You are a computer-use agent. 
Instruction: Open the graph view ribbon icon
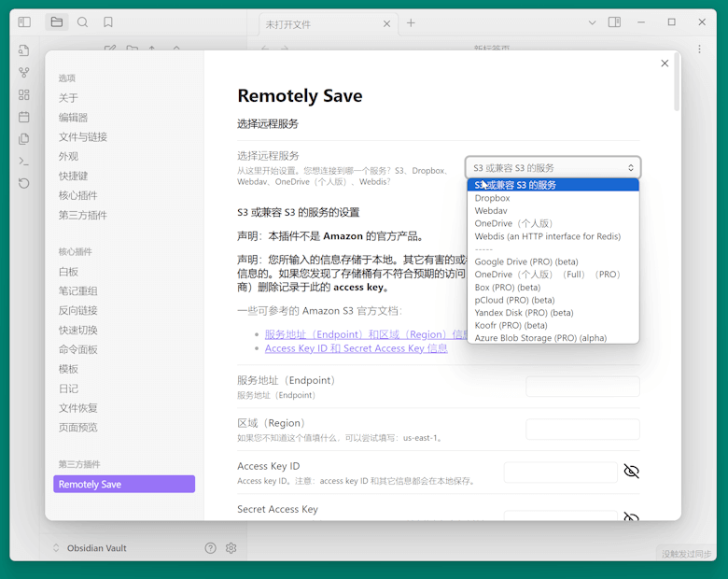point(24,72)
